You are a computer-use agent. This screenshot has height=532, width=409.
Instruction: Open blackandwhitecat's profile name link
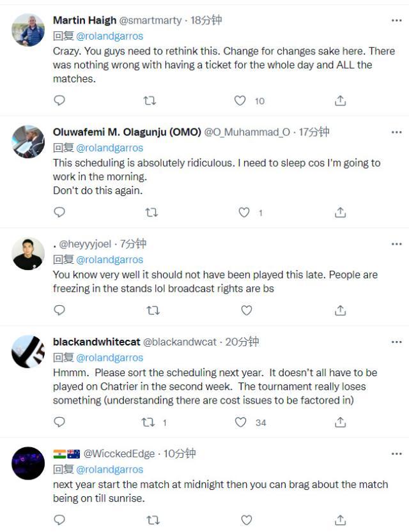tap(96, 342)
